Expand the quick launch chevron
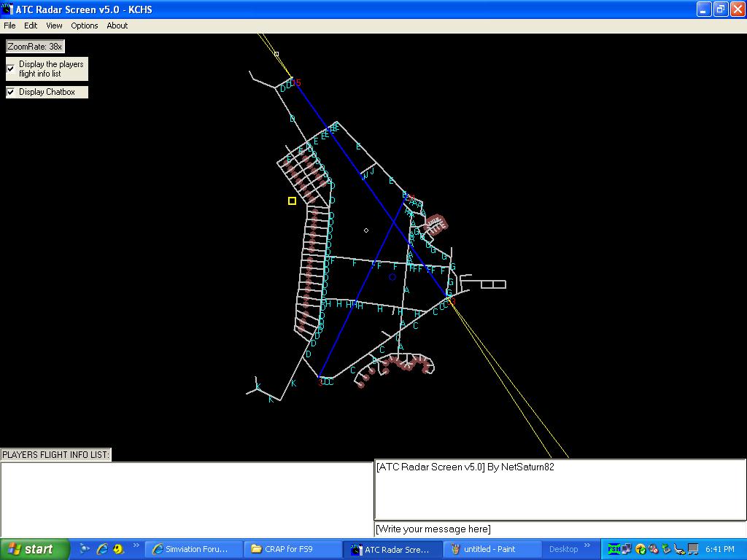Screen dimensions: 747x560 click(136, 545)
